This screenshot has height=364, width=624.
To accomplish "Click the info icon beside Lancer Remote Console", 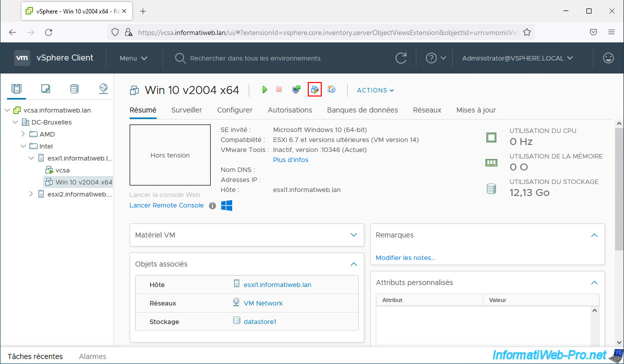I will (212, 205).
